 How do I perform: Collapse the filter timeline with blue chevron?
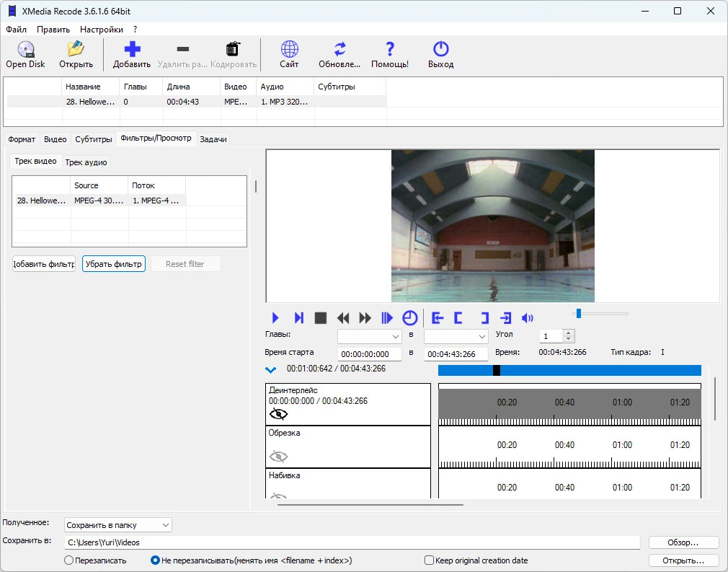(271, 370)
